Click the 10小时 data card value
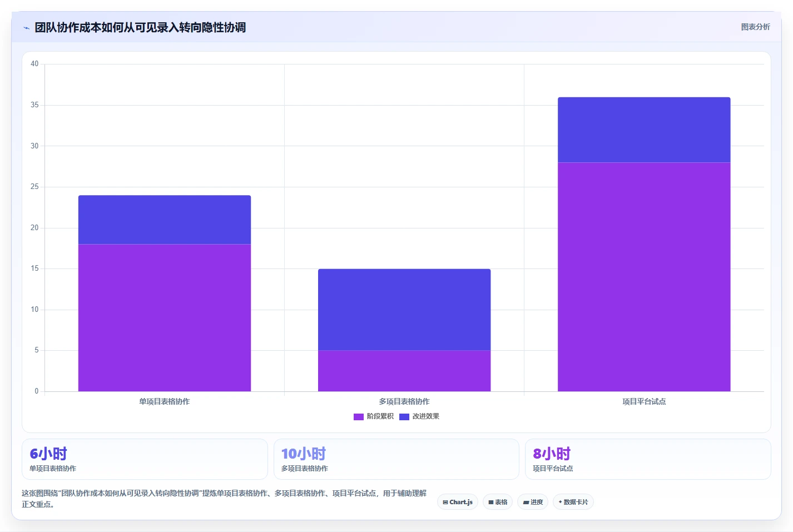This screenshot has width=793, height=532. click(304, 454)
